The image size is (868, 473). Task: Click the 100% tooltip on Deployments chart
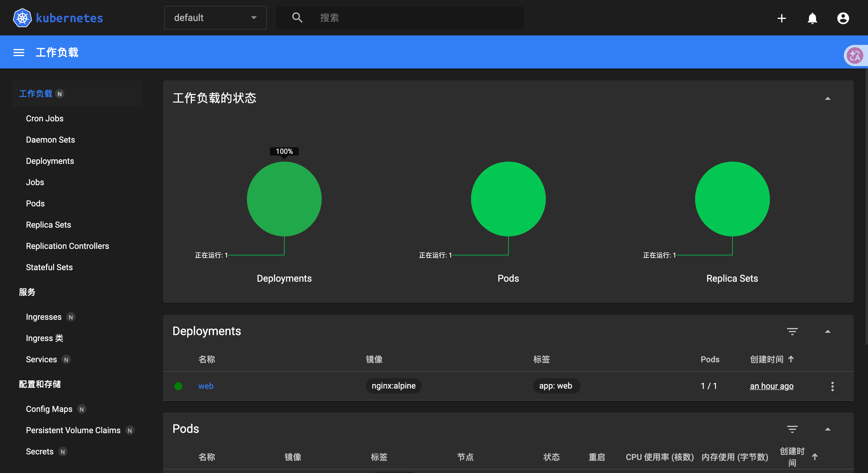(284, 151)
